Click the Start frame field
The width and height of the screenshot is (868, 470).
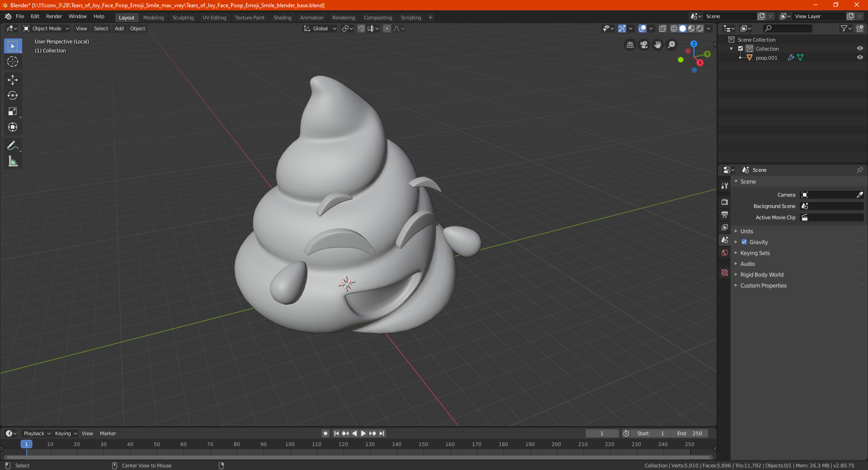click(651, 433)
